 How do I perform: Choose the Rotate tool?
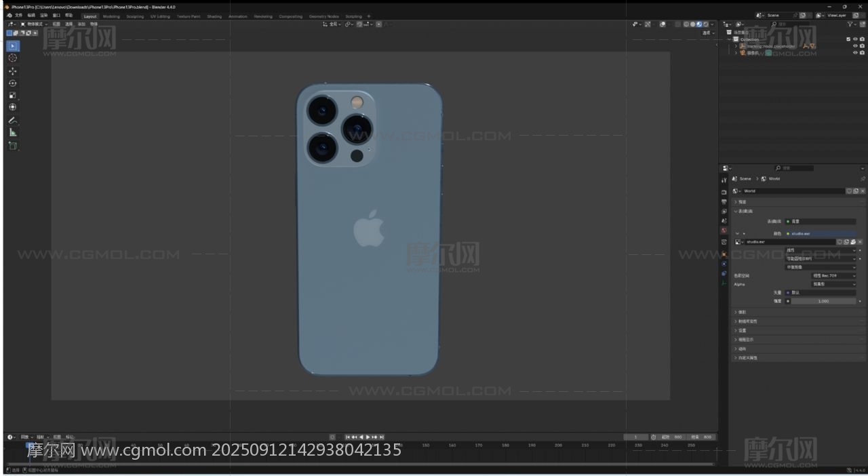click(x=13, y=83)
